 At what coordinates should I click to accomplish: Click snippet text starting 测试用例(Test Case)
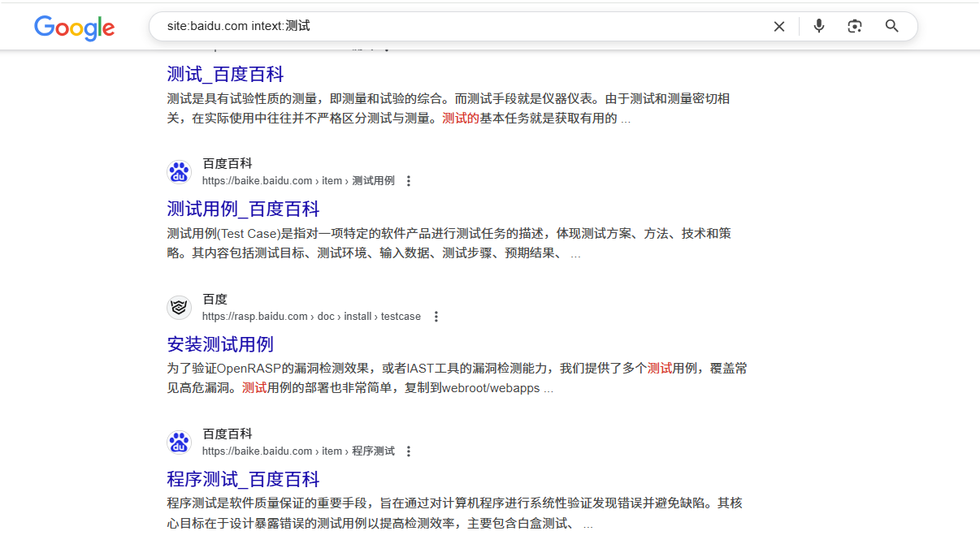449,244
